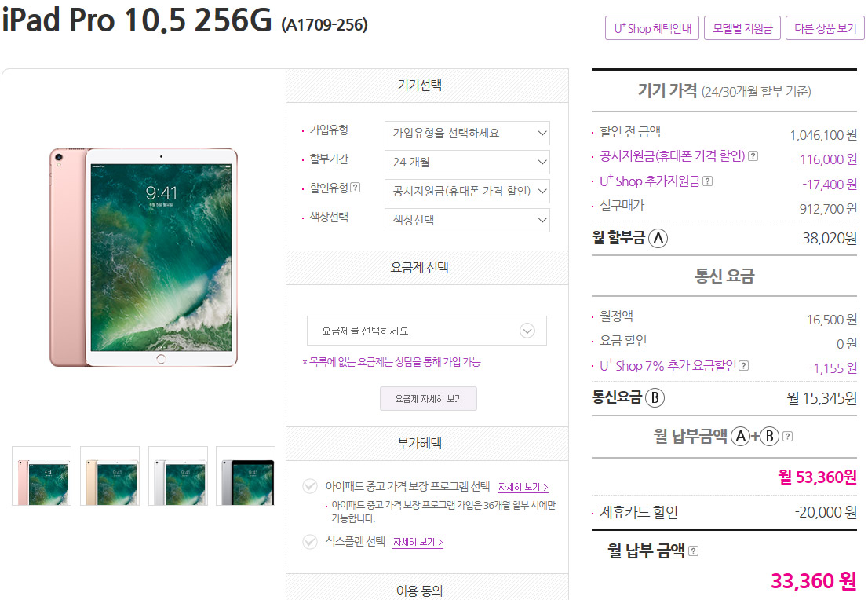Open 할인유형 공시지원금 dropdown
Viewport: 868px width, 600px height.
[467, 191]
